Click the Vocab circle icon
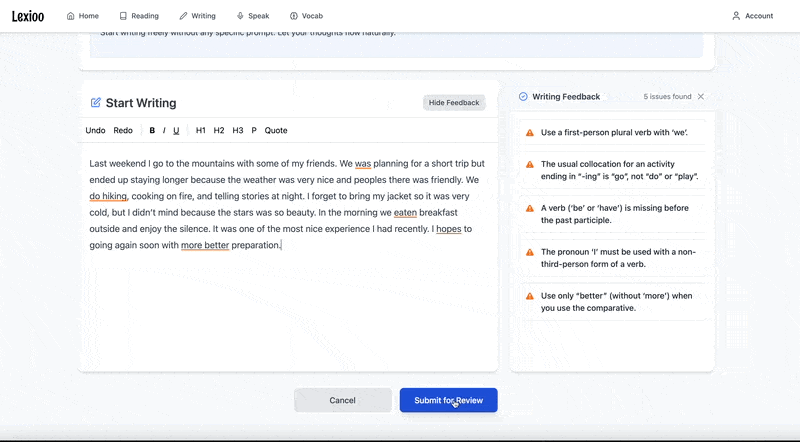Viewport: 800px width, 442px height. (294, 16)
